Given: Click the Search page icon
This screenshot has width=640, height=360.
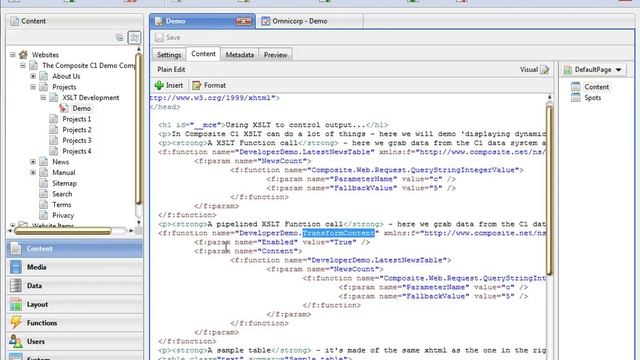Looking at the screenshot, I should click(44, 194).
